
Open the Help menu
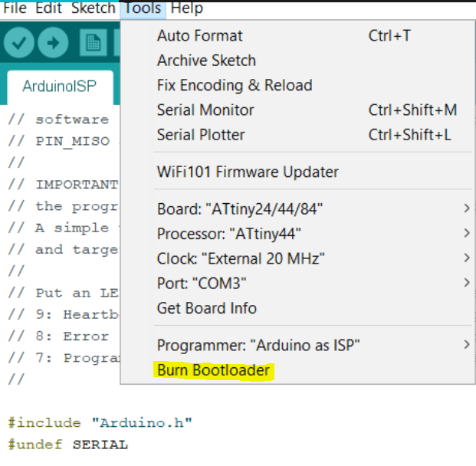pyautogui.click(x=186, y=8)
